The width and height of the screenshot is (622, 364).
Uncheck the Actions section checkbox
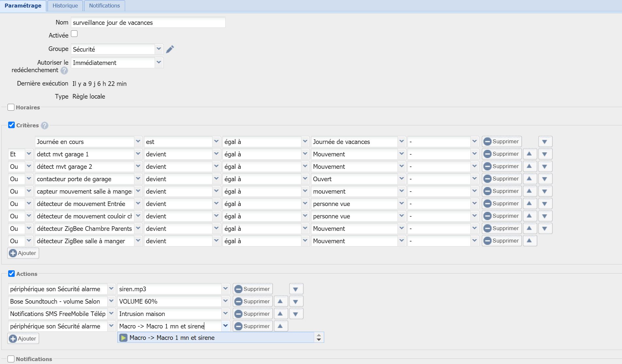(x=11, y=274)
